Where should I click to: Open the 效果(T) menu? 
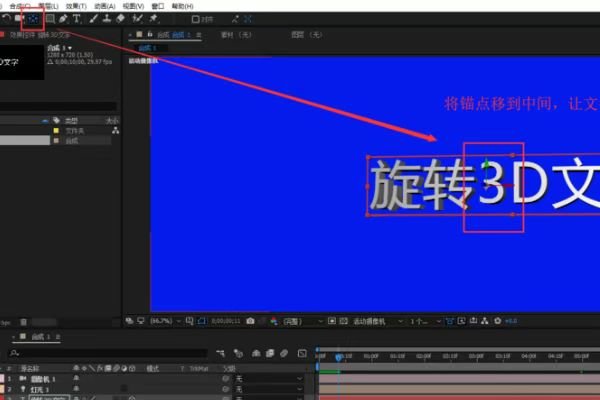point(76,6)
